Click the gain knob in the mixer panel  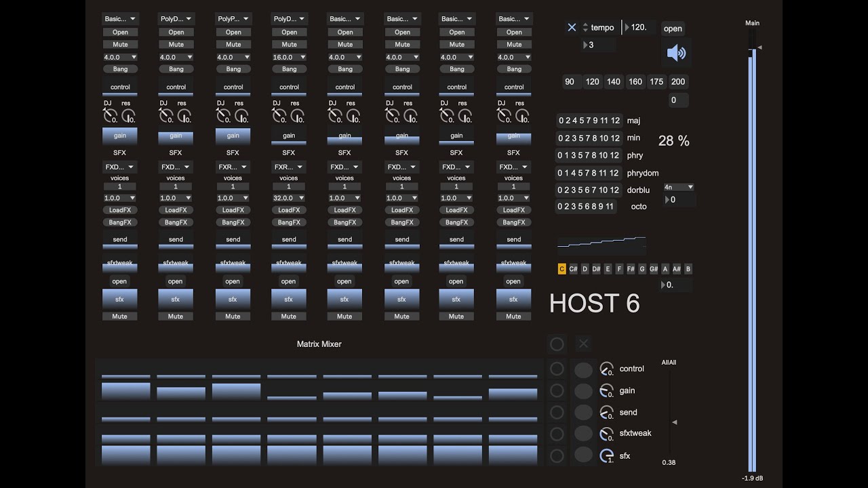pyautogui.click(x=606, y=390)
